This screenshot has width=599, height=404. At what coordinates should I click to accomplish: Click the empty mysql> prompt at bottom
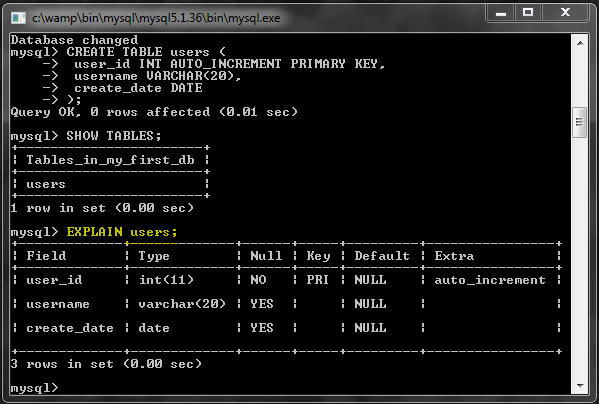click(x=34, y=388)
